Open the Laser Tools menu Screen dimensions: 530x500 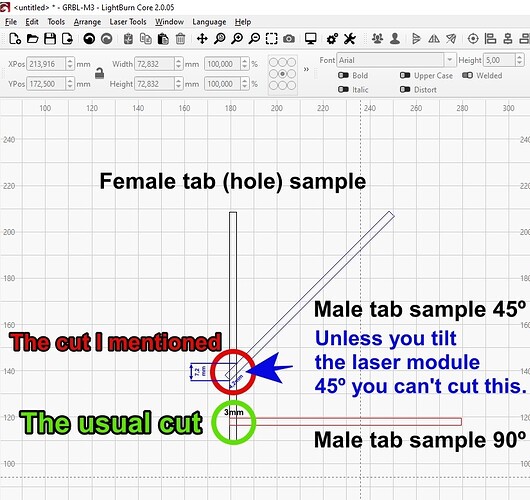coord(128,22)
